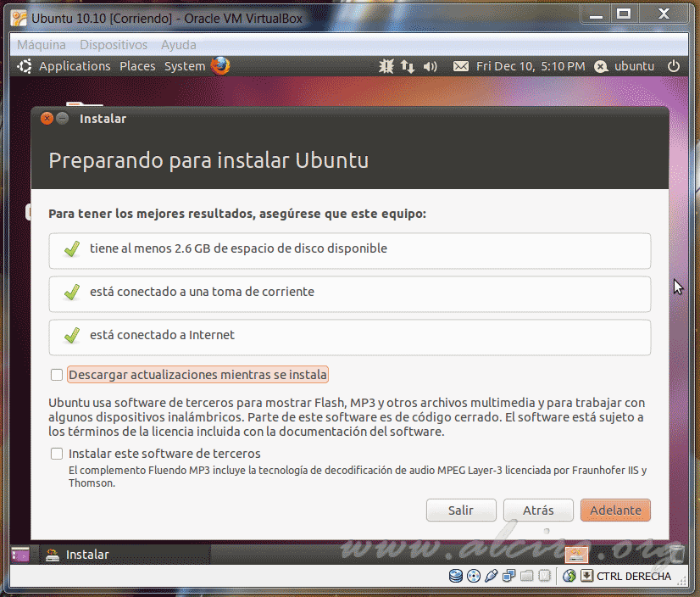This screenshot has height=597, width=700.
Task: Check Instalar este software de terceros
Action: click(x=57, y=454)
